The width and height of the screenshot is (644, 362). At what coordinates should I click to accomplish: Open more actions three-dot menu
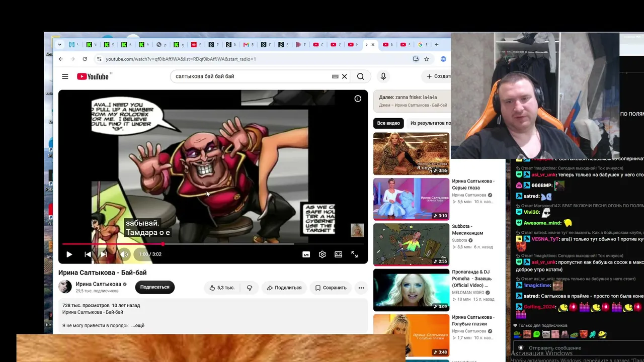(x=361, y=288)
